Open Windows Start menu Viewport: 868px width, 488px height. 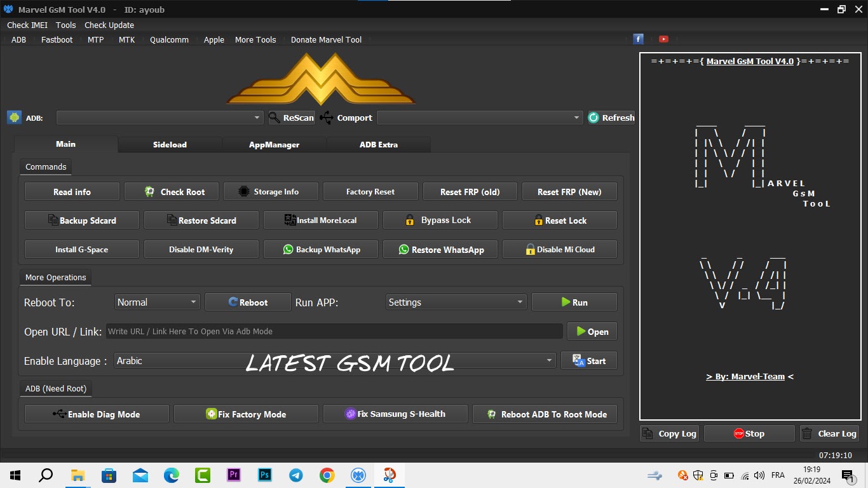[15, 475]
